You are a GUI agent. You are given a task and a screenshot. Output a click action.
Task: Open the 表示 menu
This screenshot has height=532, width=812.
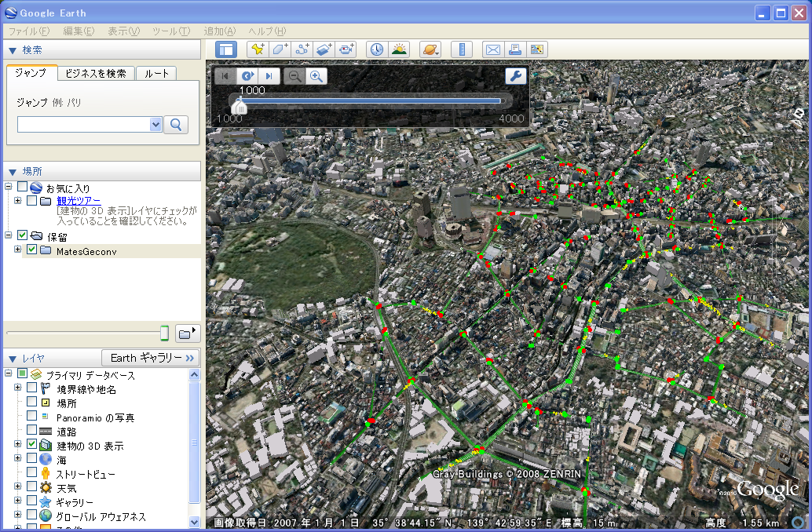coord(124,31)
